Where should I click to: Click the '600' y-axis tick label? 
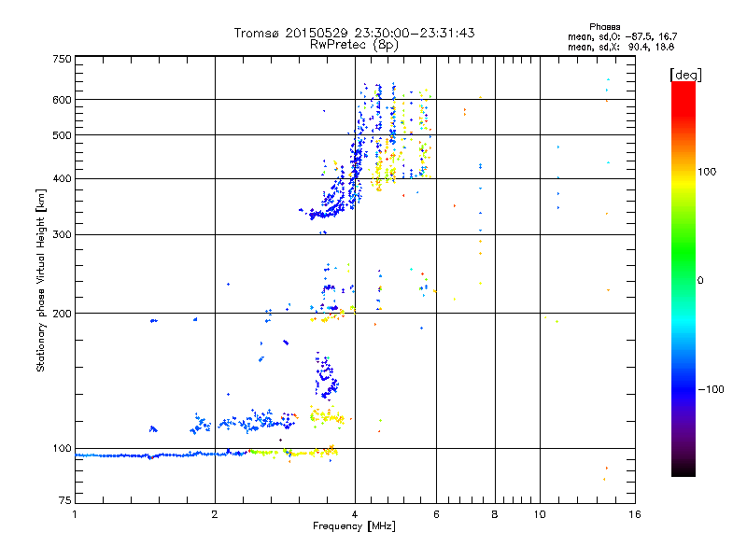tap(62, 100)
